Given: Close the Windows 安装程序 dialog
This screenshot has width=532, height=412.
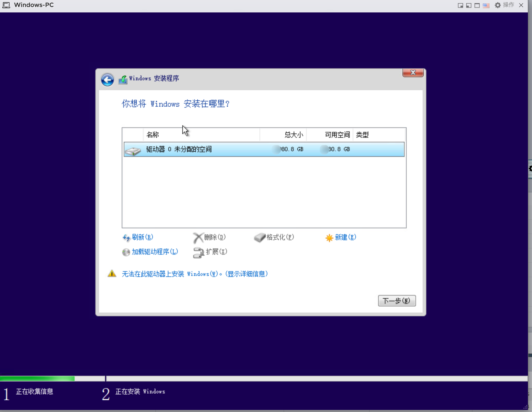Looking at the screenshot, I should [413, 73].
